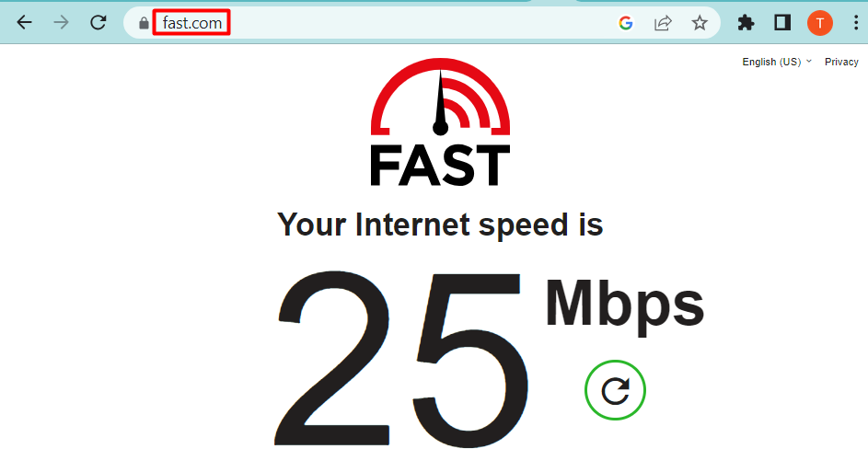Open the browser side panel
868x472 pixels.
[x=782, y=23]
